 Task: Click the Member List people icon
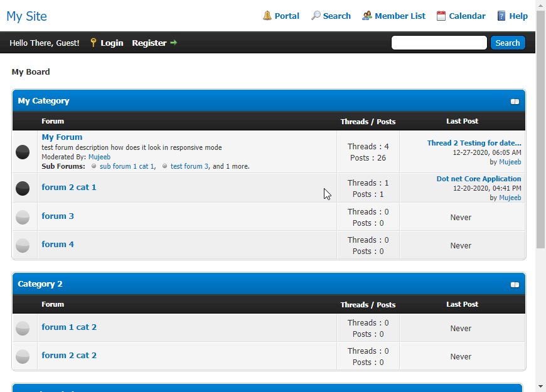[x=367, y=16]
